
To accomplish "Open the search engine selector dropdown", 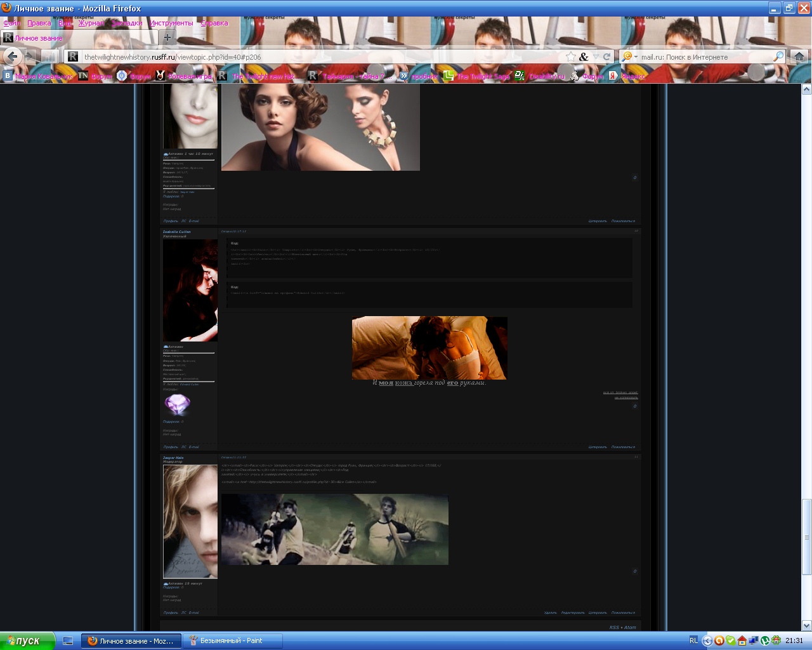I will click(x=629, y=56).
